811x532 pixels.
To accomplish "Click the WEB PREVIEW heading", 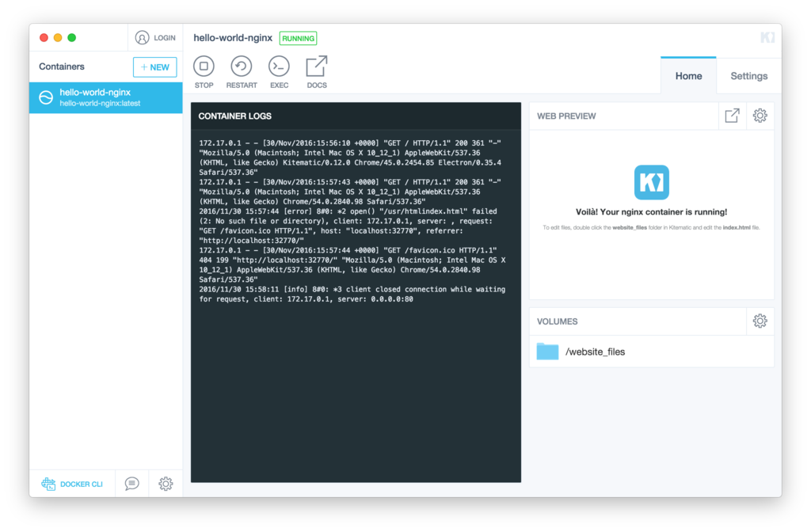I will pyautogui.click(x=566, y=116).
